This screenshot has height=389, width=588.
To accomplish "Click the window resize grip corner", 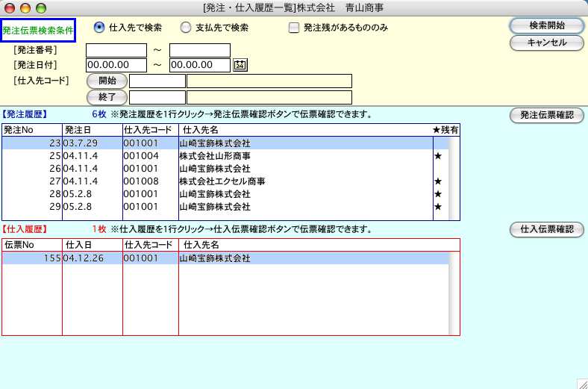I will [581, 383].
